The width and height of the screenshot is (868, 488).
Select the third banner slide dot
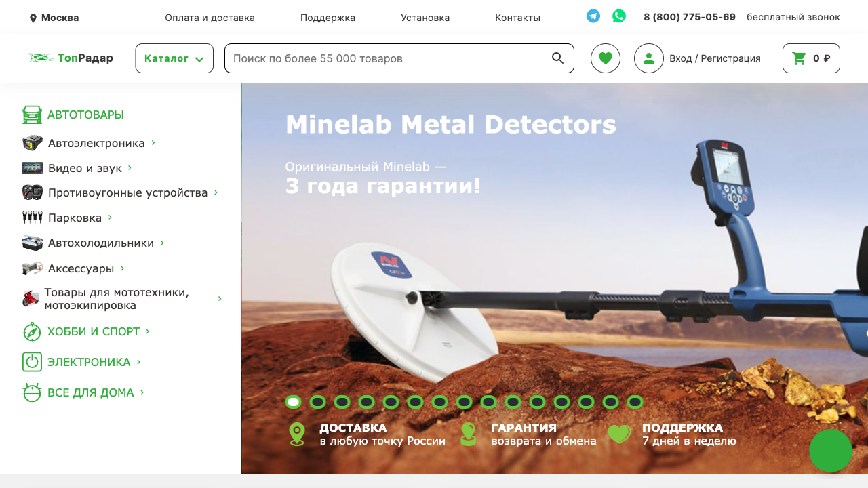[x=342, y=402]
